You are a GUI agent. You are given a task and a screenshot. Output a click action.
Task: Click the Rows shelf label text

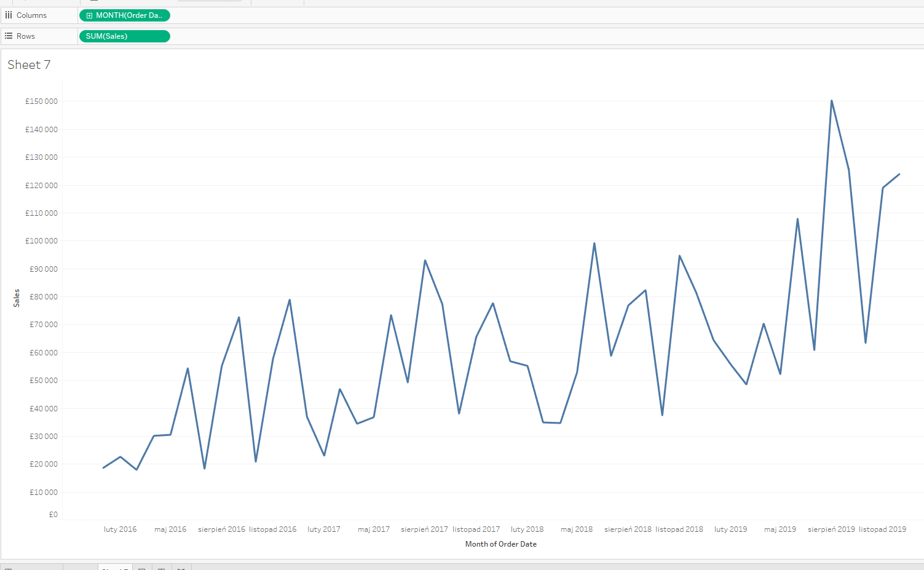[x=26, y=36]
